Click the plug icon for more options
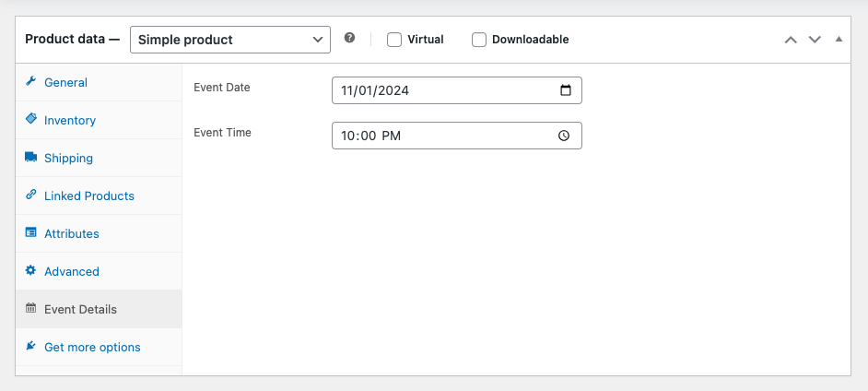Screen dimensions: 868x391 [x=30, y=347]
